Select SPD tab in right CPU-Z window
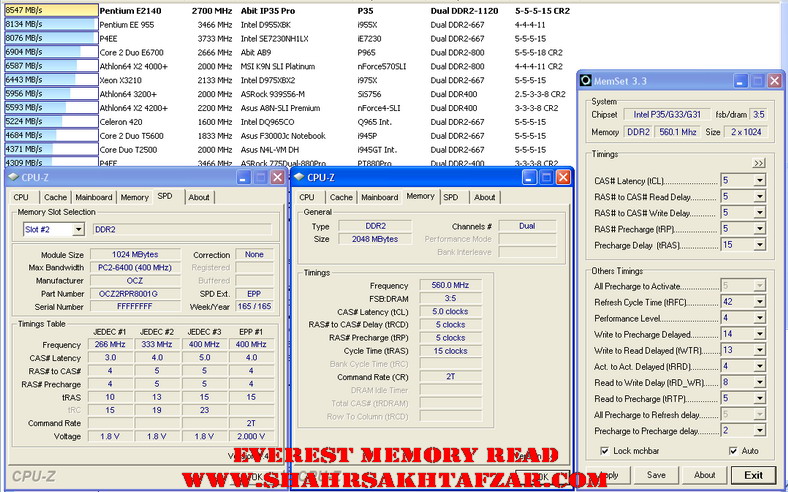 (451, 198)
